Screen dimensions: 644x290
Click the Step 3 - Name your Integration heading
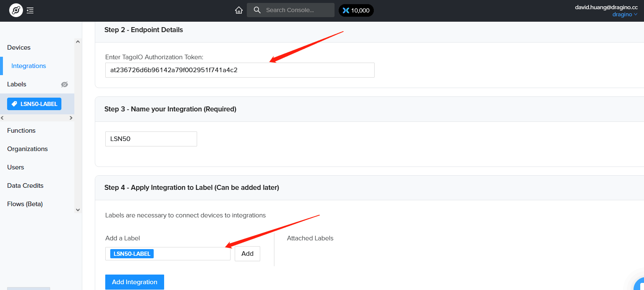coord(170,109)
